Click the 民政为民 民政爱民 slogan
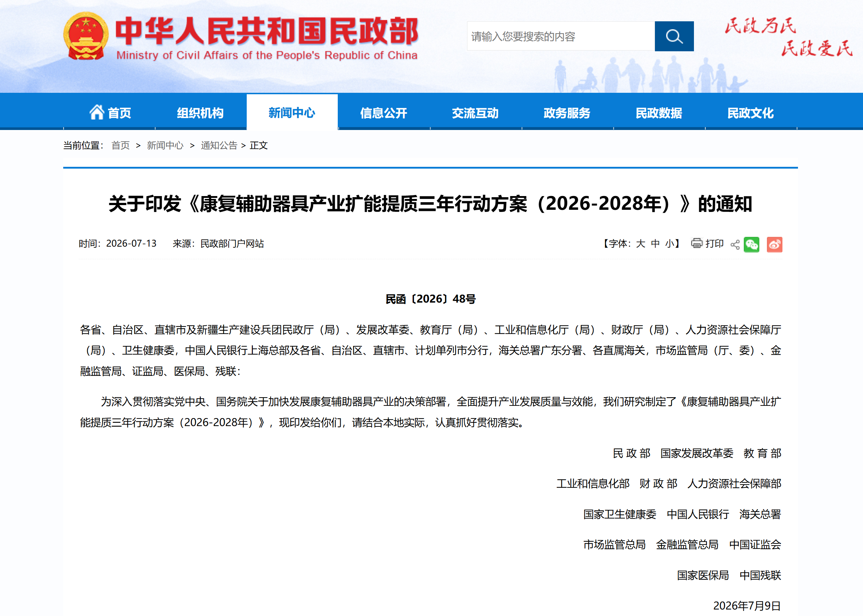 (789, 37)
